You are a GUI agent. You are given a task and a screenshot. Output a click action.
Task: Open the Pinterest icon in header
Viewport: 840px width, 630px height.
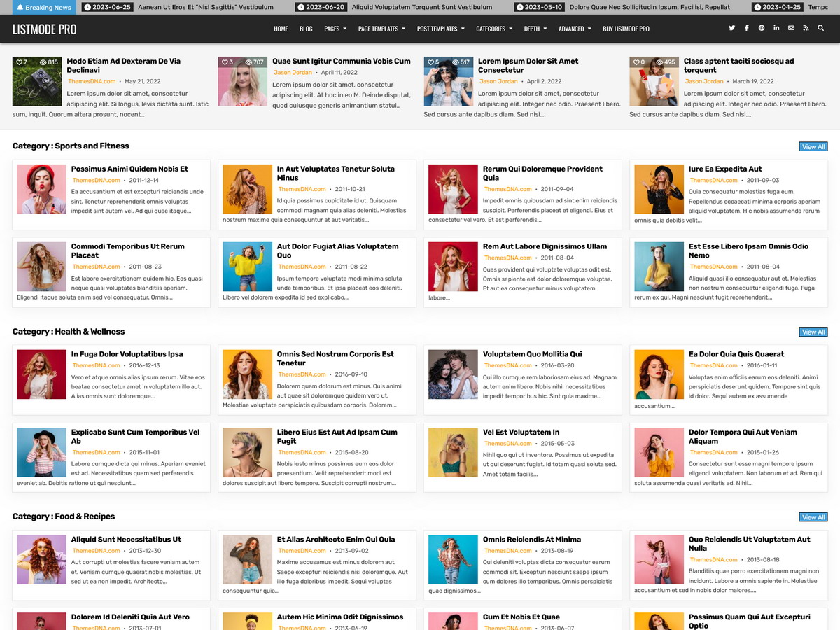click(762, 29)
